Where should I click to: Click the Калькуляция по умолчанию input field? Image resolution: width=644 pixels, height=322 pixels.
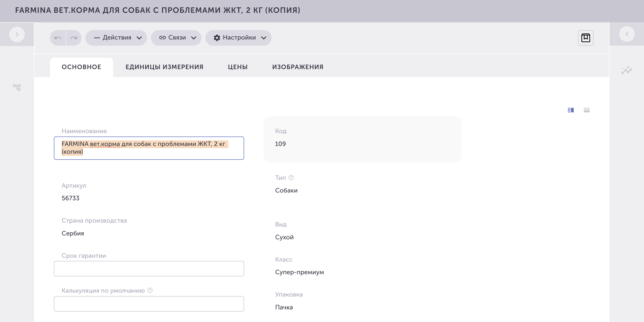(149, 304)
